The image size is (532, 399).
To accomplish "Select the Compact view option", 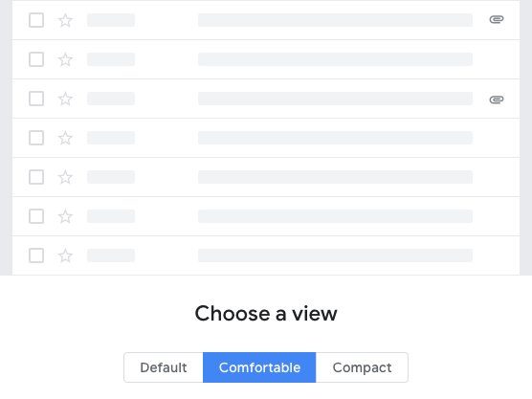I will pyautogui.click(x=362, y=367).
